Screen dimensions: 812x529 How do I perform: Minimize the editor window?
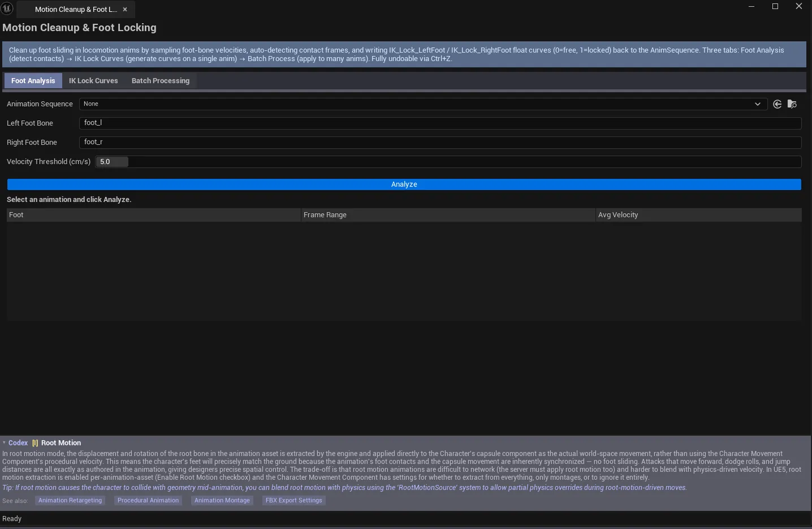tap(751, 7)
